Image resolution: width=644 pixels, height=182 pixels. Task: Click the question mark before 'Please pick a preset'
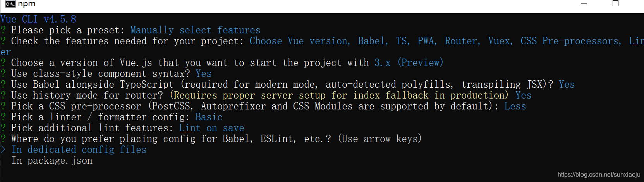coord(3,30)
